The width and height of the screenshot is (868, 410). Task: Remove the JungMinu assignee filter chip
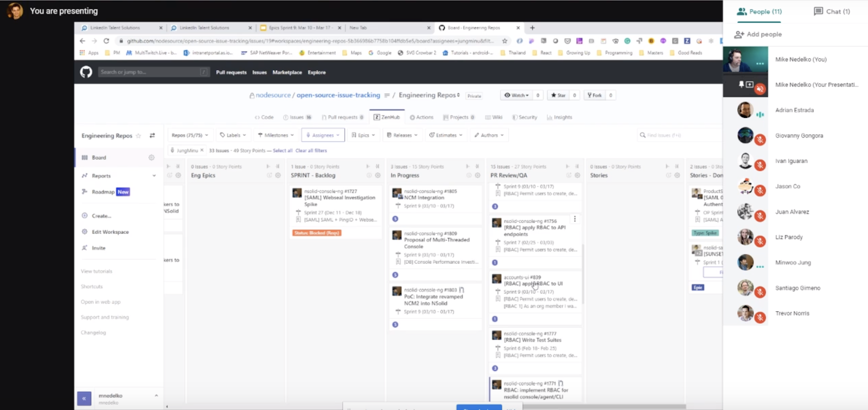click(202, 150)
